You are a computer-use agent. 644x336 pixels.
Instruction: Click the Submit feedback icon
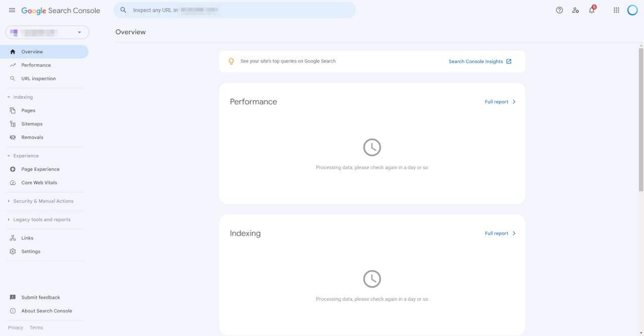pos(13,298)
